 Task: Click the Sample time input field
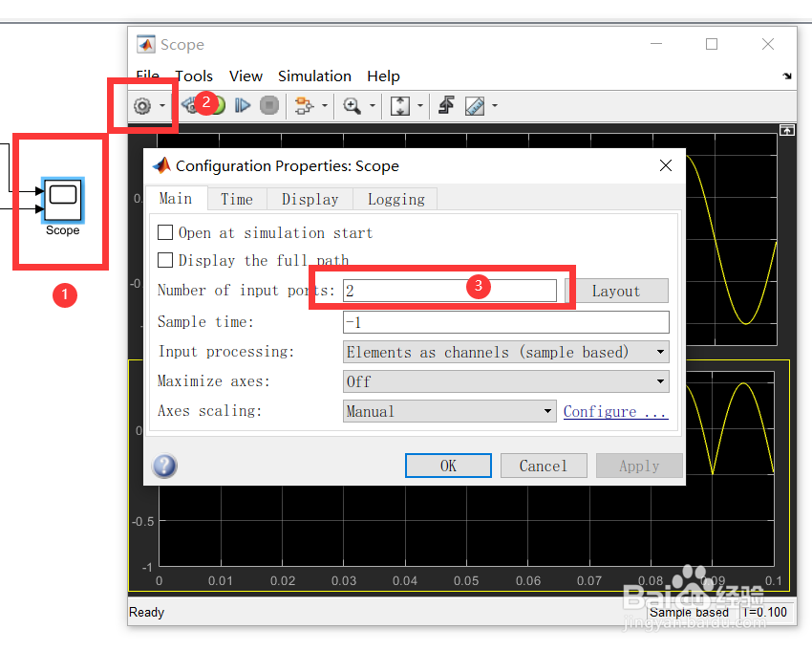506,322
